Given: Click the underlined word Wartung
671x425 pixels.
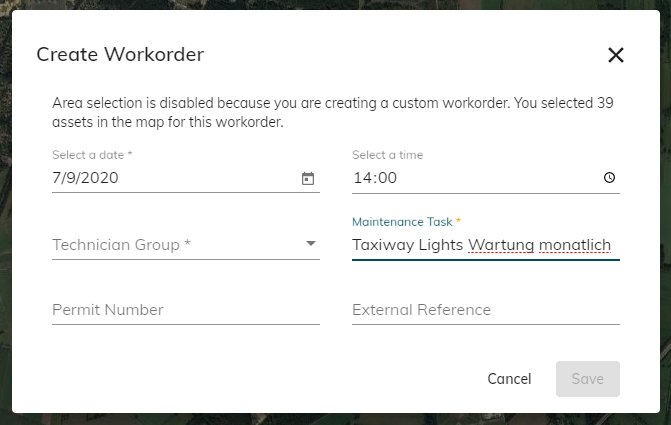Looking at the screenshot, I should 500,244.
